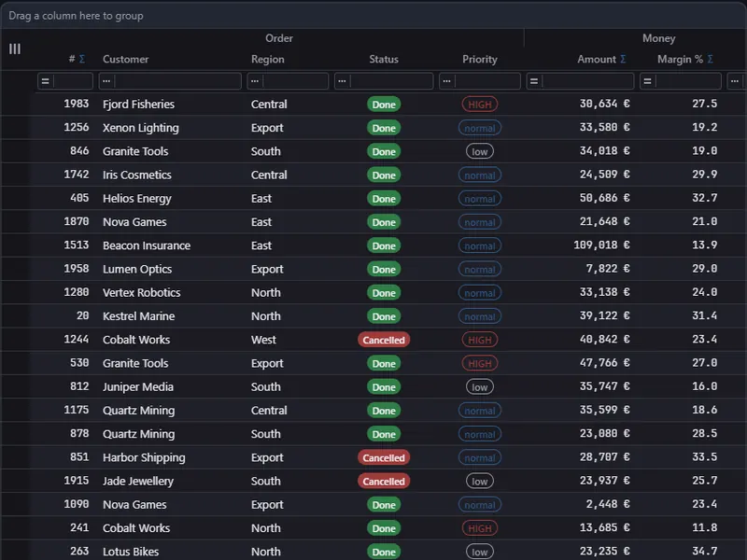Open filter operator for Priority column
This screenshot has width=747, height=560.
coord(446,81)
